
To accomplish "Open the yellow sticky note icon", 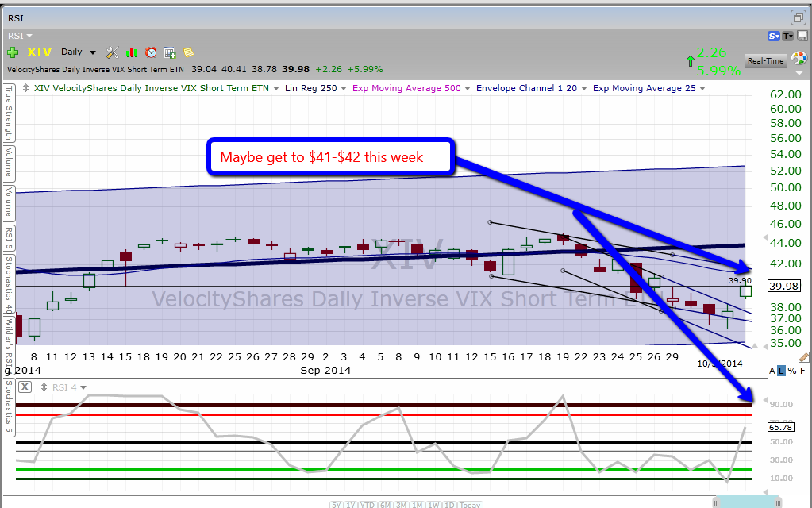I will click(x=188, y=52).
